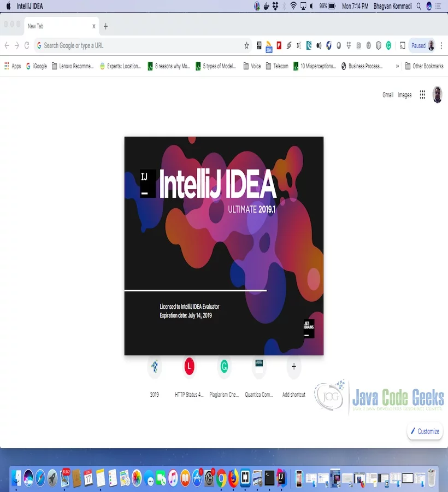
Task: Open the 10 Misperceptions... bookmark
Action: click(x=315, y=66)
